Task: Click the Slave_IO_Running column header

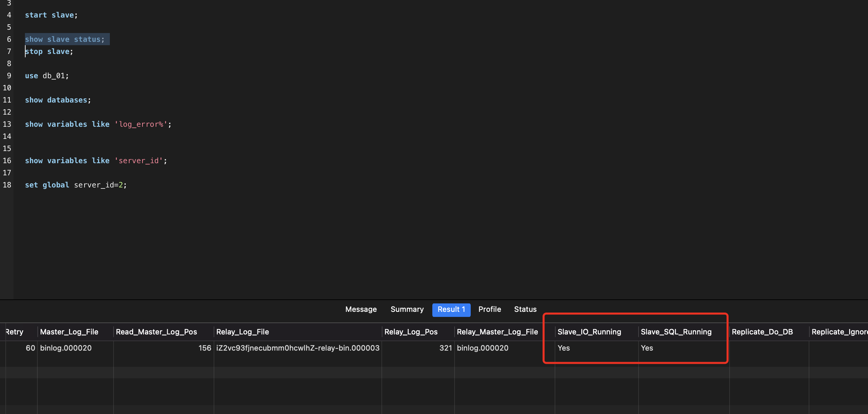Action: tap(589, 332)
